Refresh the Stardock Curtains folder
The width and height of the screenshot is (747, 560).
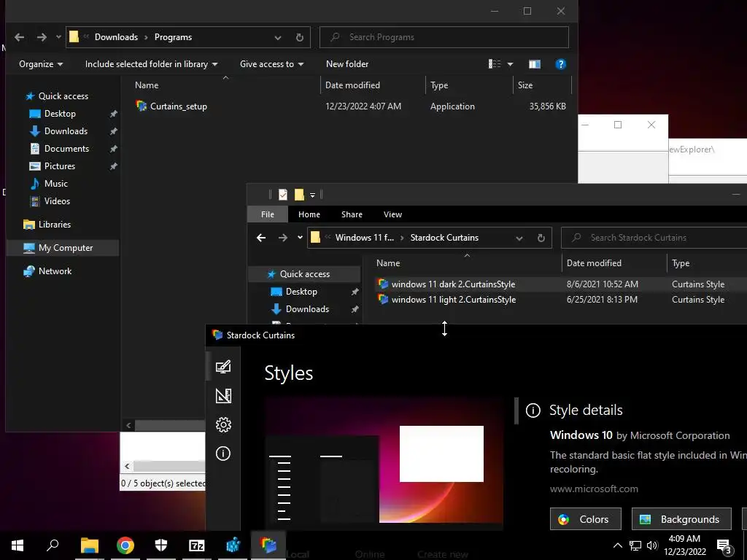click(x=541, y=238)
